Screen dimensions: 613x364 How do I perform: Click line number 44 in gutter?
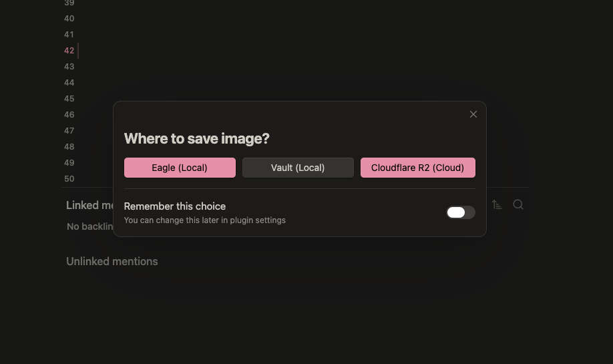[69, 83]
